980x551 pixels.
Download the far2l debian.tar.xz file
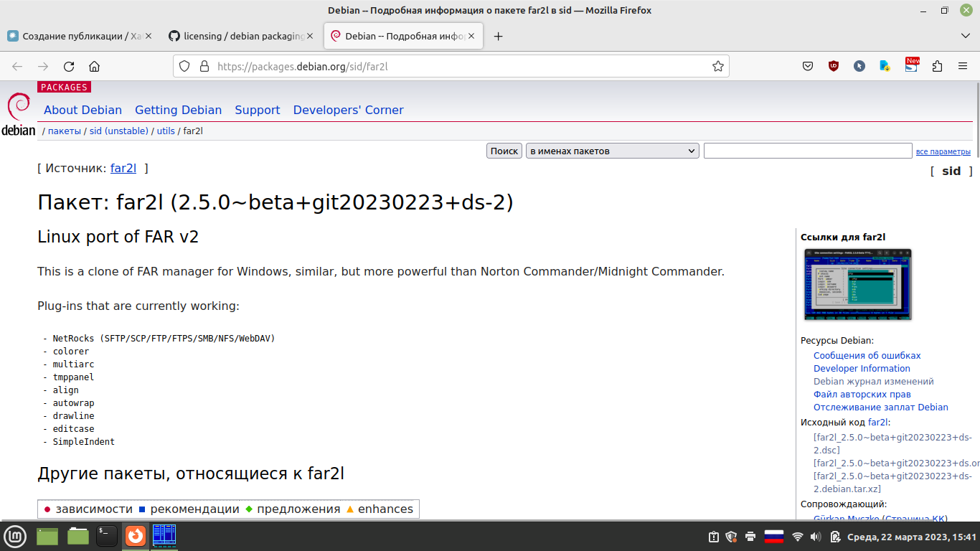click(892, 482)
